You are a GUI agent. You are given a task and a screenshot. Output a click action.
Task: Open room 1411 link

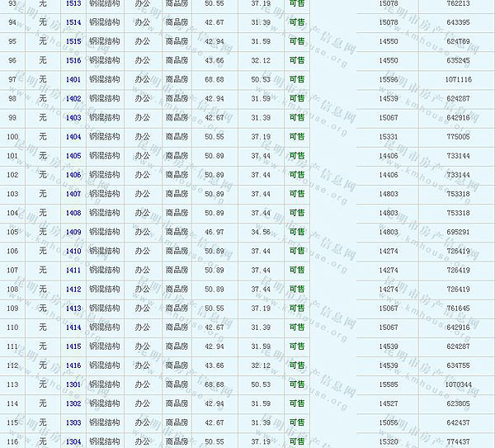(73, 271)
